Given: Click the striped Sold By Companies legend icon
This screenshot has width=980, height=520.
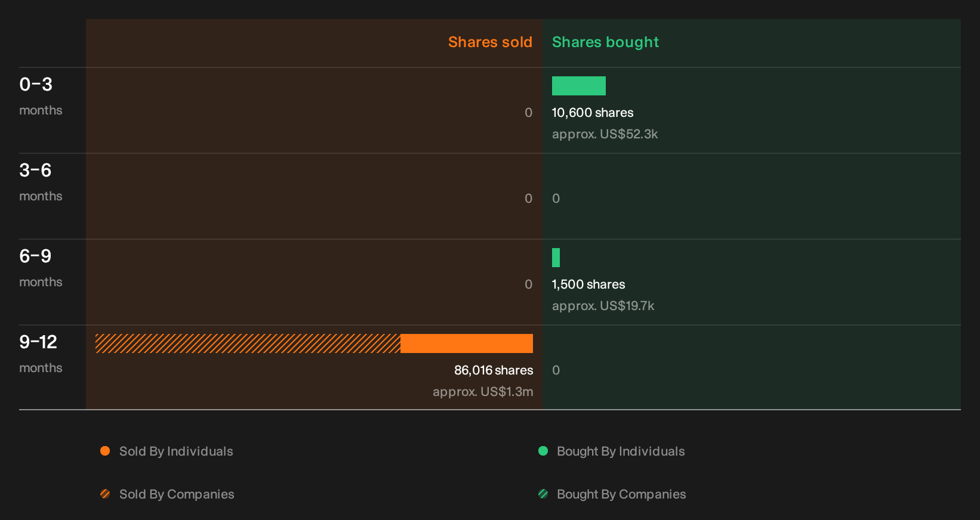Looking at the screenshot, I should coord(105,494).
